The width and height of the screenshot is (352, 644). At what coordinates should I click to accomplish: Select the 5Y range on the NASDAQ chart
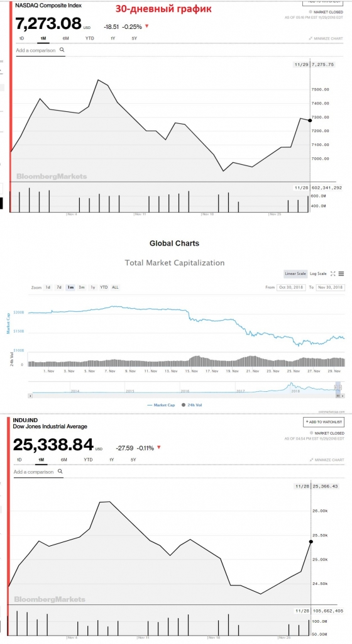coord(134,38)
